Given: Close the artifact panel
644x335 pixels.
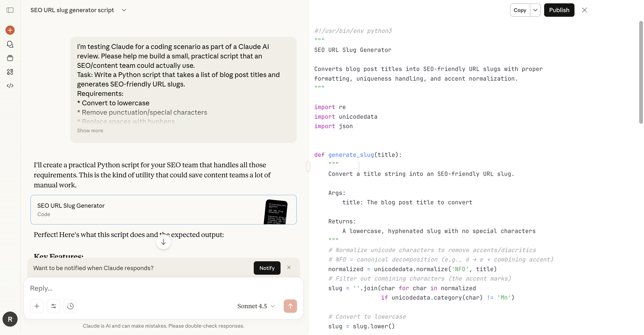Looking at the screenshot, I should tap(585, 10).
